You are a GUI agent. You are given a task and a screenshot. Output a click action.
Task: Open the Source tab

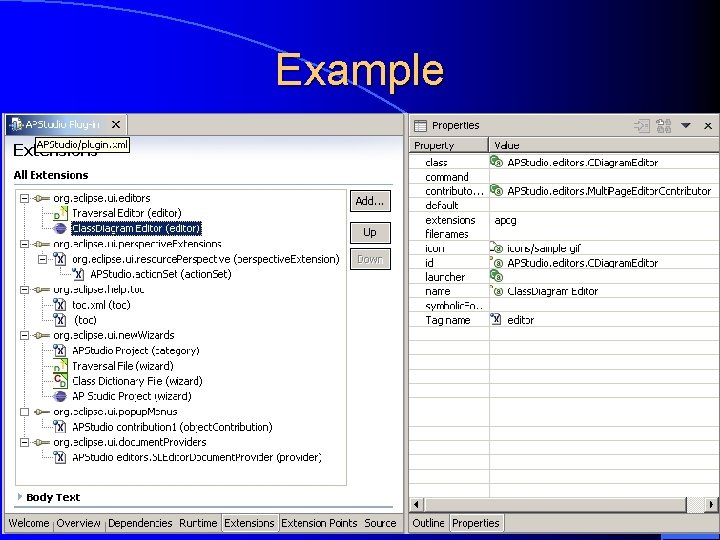[x=380, y=523]
